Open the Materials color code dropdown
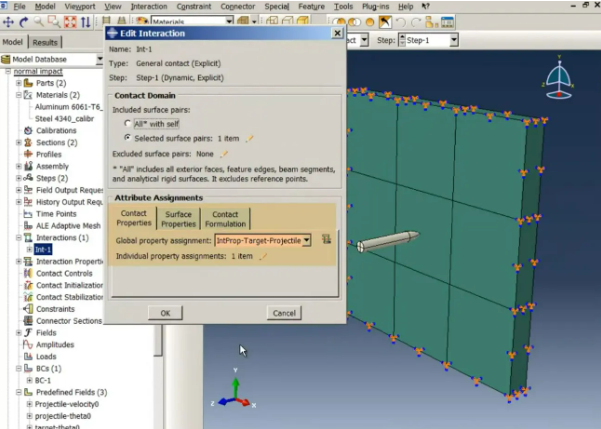This screenshot has height=429, width=601. (x=229, y=21)
